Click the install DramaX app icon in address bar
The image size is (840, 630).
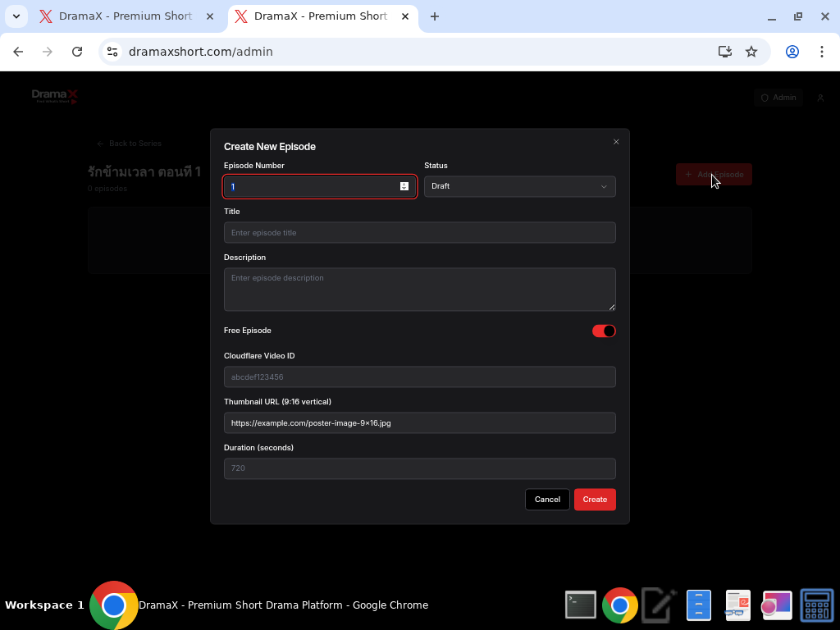(x=724, y=51)
